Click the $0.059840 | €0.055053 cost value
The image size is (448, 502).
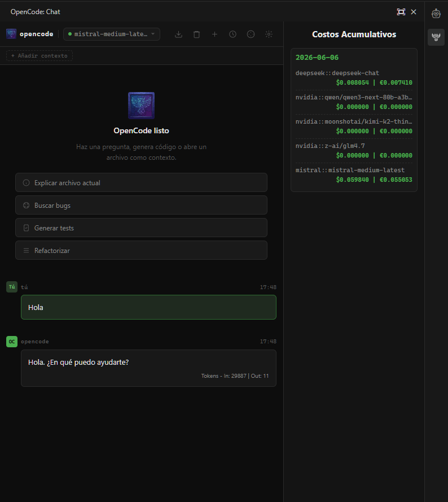pyautogui.click(x=374, y=180)
